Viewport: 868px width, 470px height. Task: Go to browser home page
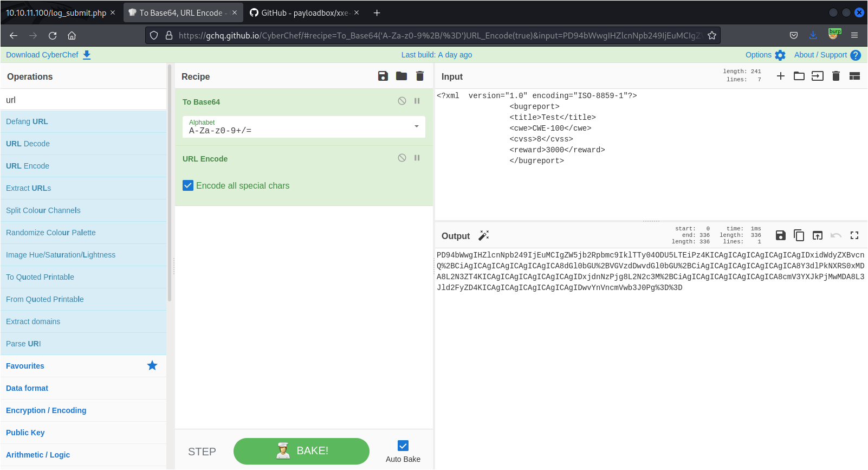(x=72, y=35)
